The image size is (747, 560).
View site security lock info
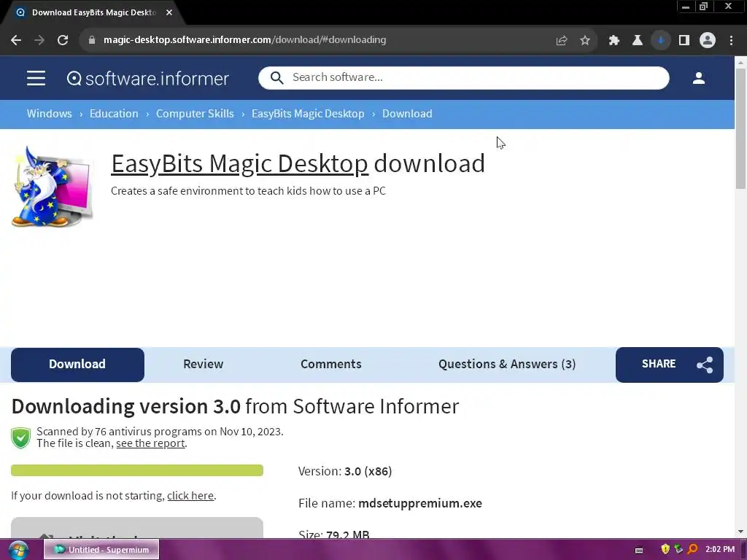[92, 41]
